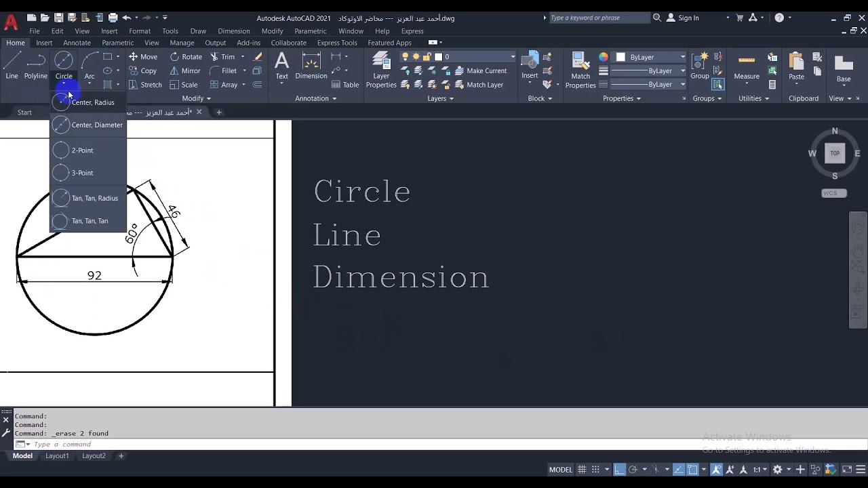Toggle object snap tracking in status bar
This screenshot has width=868, height=488.
tap(679, 470)
